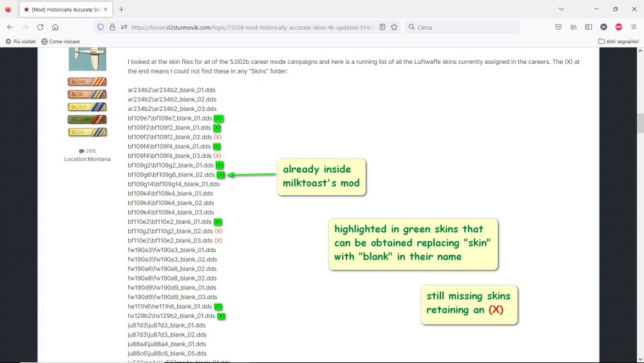This screenshot has width=644, height=363.
Task: Open the Altri segnalibri bookmarks folder
Action: tap(618, 41)
